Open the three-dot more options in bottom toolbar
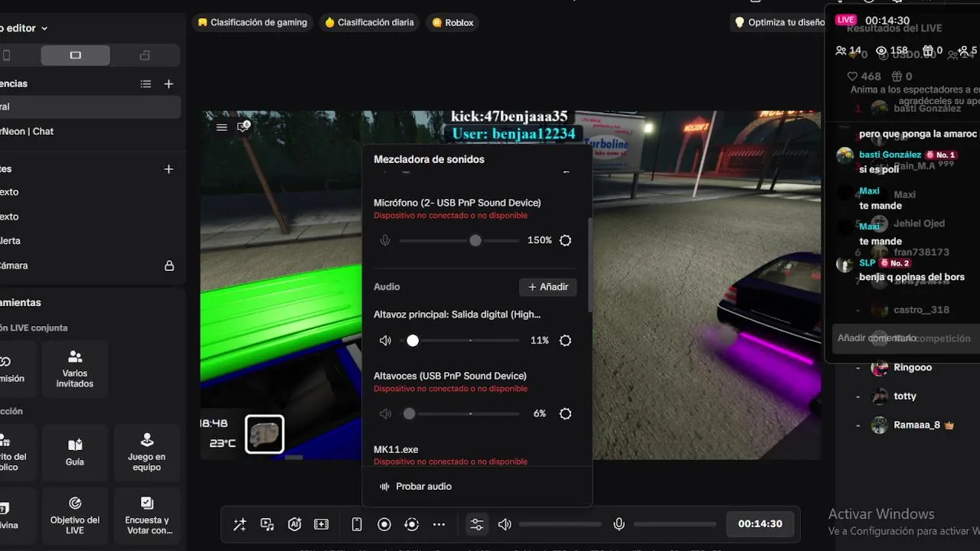The height and width of the screenshot is (551, 980). pyautogui.click(x=439, y=524)
